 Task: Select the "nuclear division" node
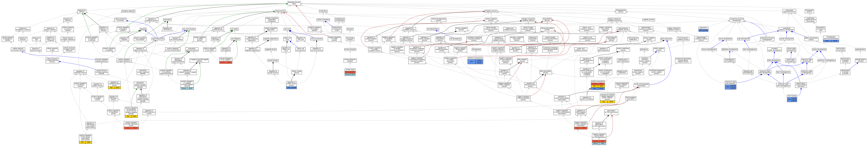pos(273,60)
